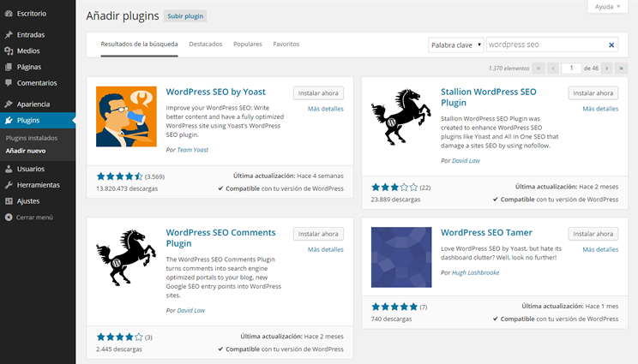Click '23.889 descargas' text
638x364 pixels.
click(395, 200)
